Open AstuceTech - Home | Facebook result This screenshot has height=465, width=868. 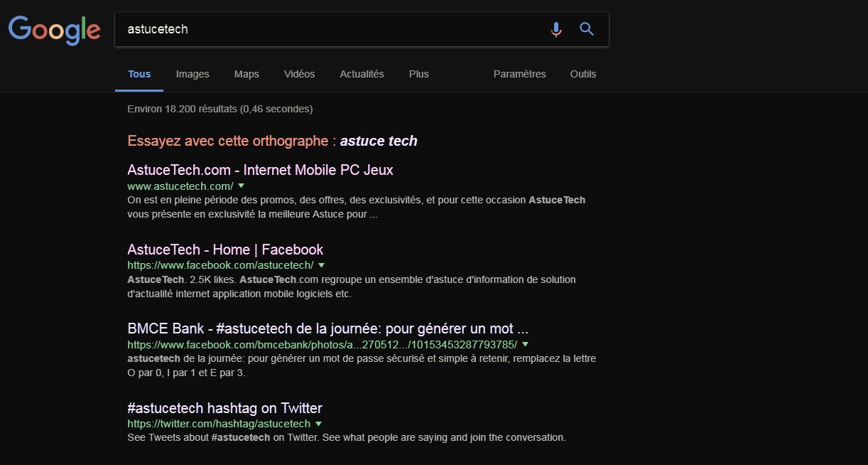(x=225, y=250)
